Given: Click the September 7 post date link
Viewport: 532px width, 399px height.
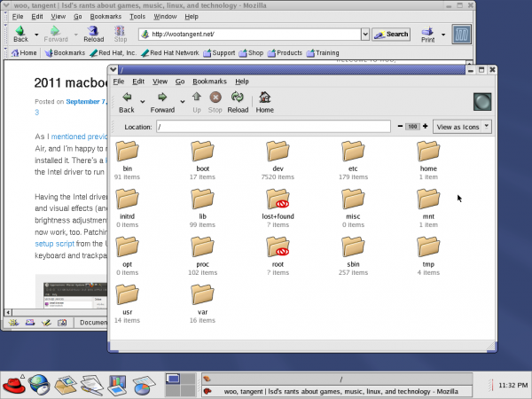Looking at the screenshot, I should click(86, 101).
